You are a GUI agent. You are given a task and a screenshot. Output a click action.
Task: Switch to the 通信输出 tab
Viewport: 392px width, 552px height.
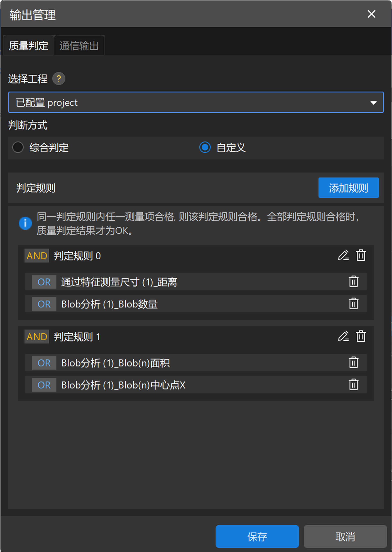click(x=79, y=45)
